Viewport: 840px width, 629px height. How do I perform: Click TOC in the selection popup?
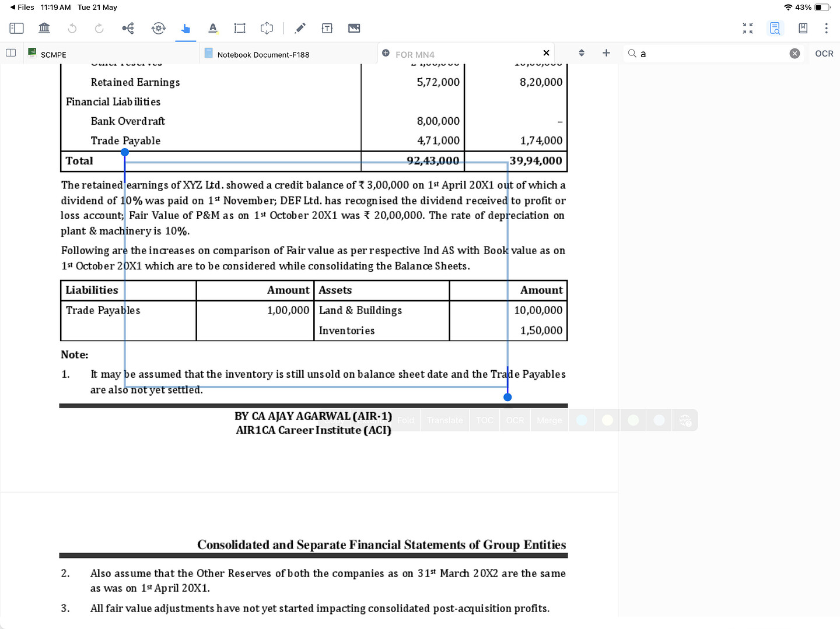(x=485, y=420)
